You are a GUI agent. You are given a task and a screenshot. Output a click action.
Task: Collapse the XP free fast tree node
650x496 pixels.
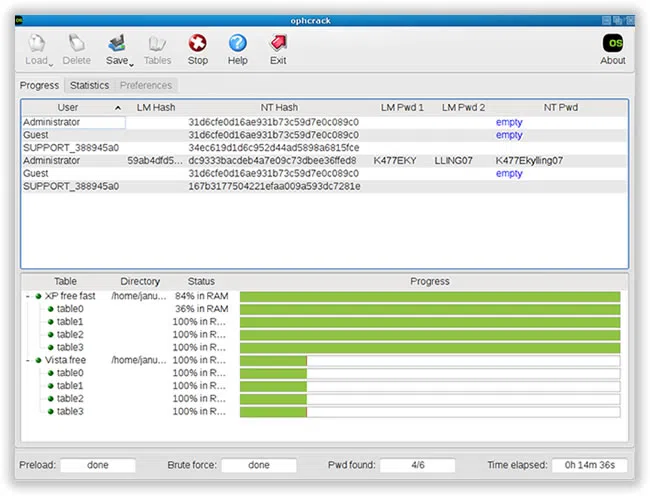click(27, 297)
